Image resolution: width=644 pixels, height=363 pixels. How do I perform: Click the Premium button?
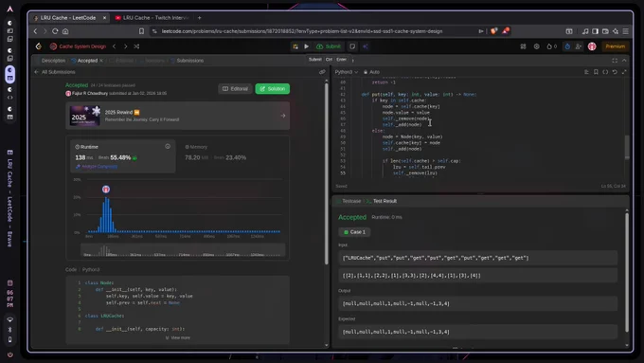615,46
